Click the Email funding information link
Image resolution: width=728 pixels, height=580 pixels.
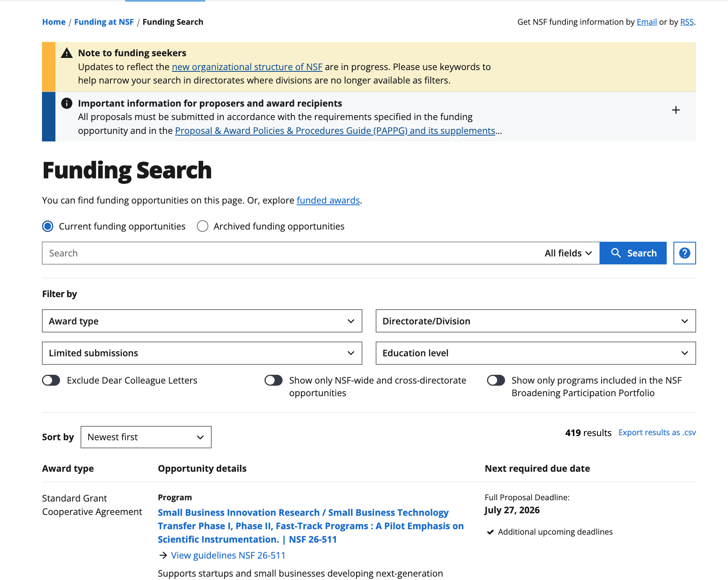pyautogui.click(x=647, y=22)
